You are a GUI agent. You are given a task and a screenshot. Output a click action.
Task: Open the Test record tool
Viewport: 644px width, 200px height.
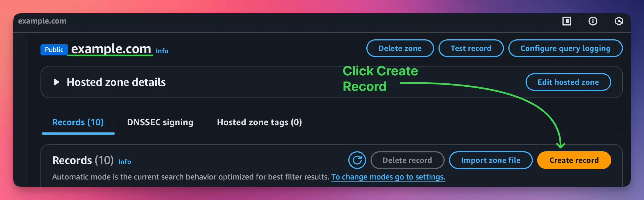coord(471,48)
